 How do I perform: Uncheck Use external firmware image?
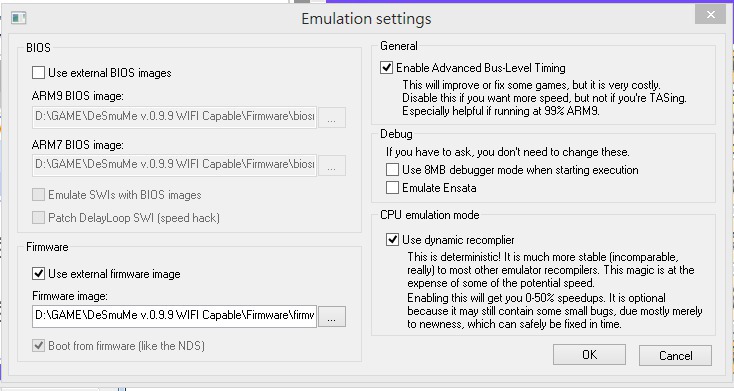38,273
